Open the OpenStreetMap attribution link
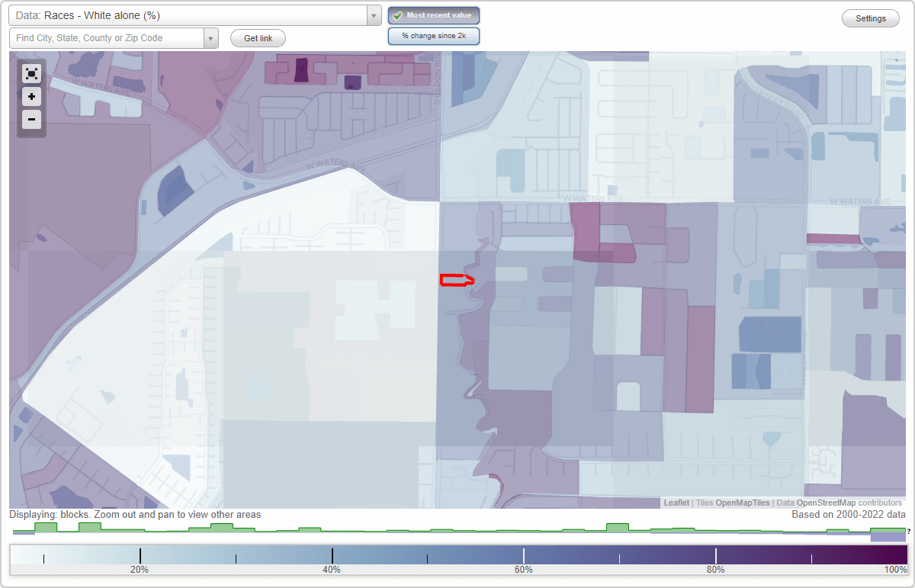Screen dimensions: 915x588 coord(827,503)
